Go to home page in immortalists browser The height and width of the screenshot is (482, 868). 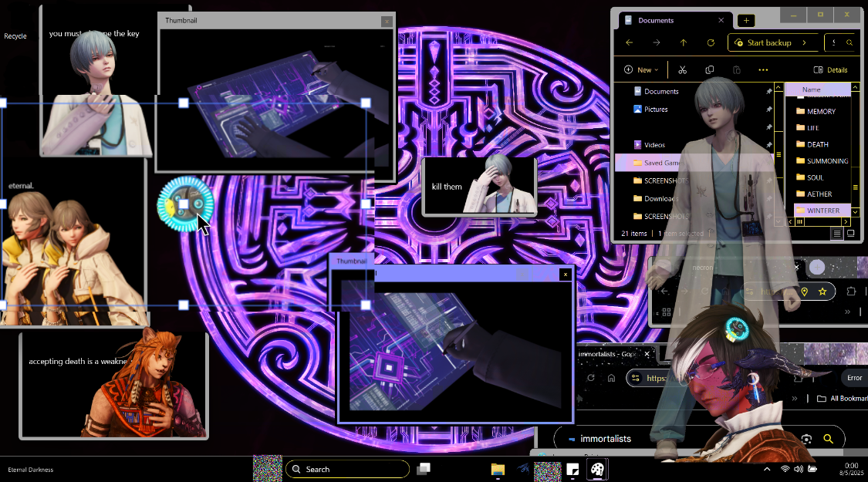click(x=611, y=378)
